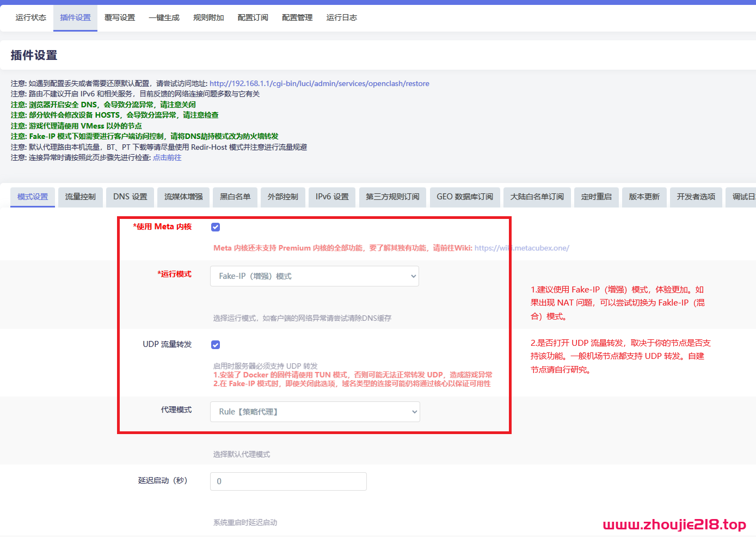
Task: Open the 覆写设置 tab
Action: click(x=120, y=17)
